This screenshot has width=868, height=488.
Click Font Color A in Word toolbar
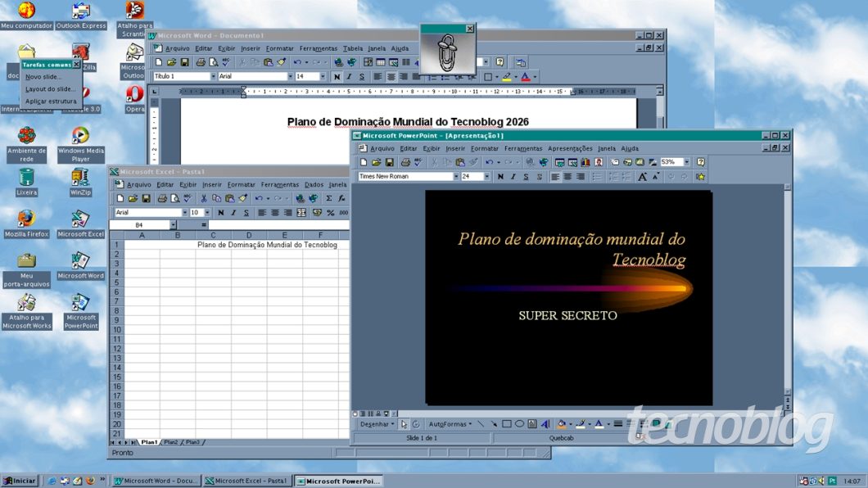pyautogui.click(x=526, y=77)
